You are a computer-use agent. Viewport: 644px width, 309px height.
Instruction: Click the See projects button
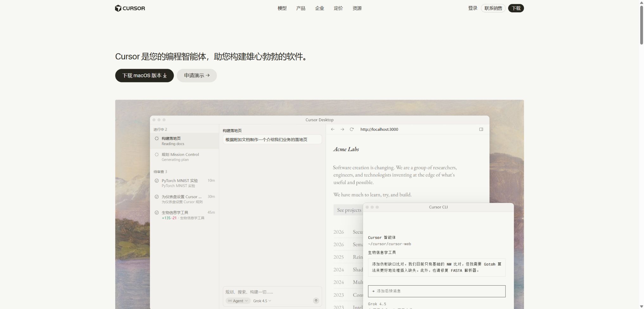[349, 210]
